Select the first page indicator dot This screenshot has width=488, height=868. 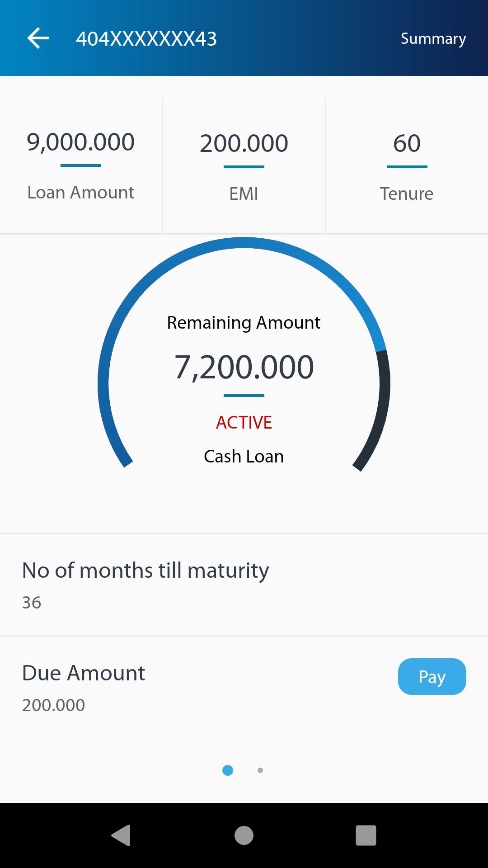click(x=228, y=770)
